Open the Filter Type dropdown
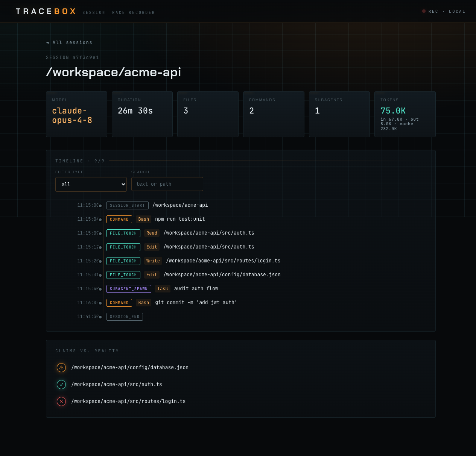The width and height of the screenshot is (476, 456). 91,184
